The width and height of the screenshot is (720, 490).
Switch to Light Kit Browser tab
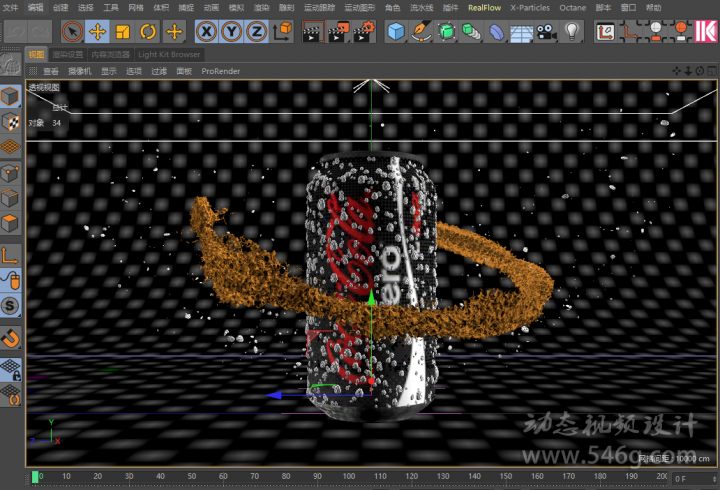tap(169, 54)
